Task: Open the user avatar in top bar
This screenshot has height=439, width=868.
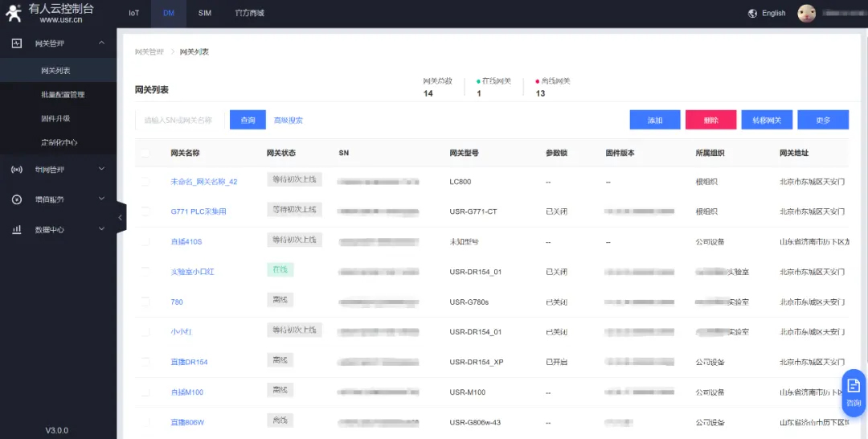Action: pyautogui.click(x=806, y=14)
